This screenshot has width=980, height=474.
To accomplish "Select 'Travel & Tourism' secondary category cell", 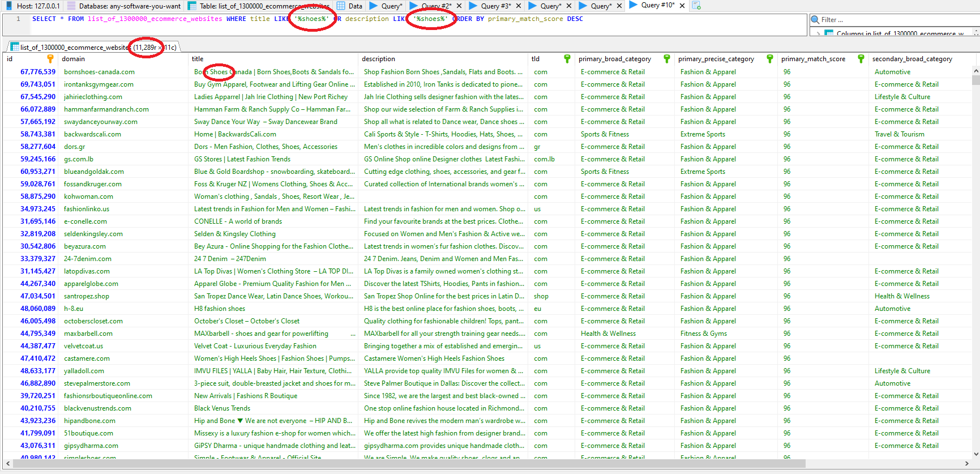I will pos(921,134).
